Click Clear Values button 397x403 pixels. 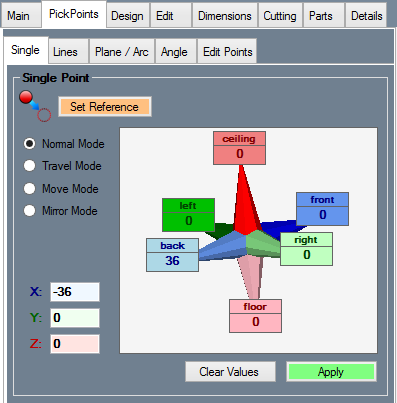230,372
